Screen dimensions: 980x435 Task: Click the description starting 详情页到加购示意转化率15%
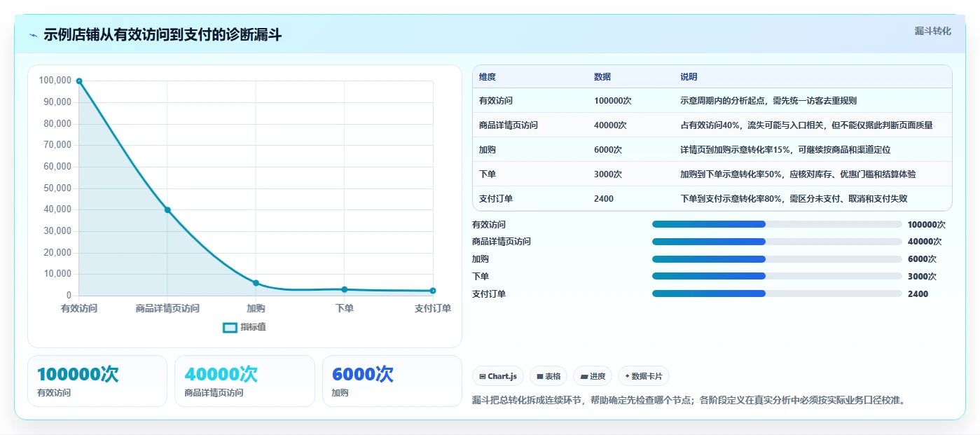pyautogui.click(x=785, y=150)
